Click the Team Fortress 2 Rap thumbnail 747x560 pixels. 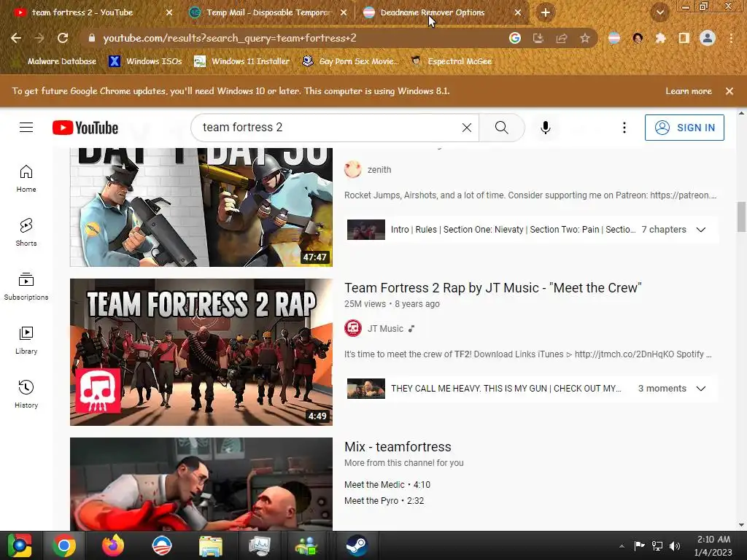tap(201, 352)
